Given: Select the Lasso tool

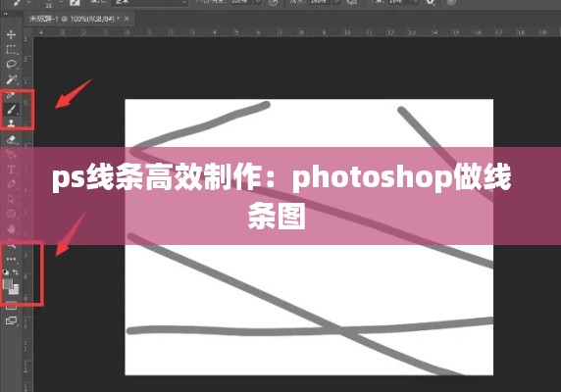Looking at the screenshot, I should tap(12, 65).
